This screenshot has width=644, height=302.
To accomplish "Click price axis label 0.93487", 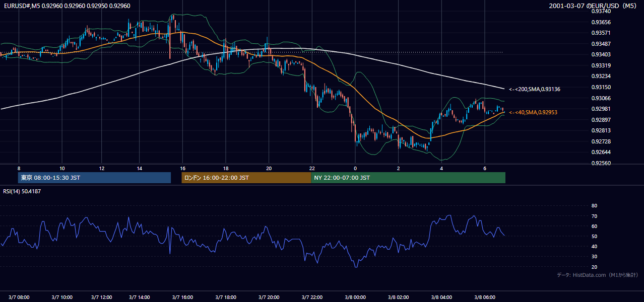I will pyautogui.click(x=602, y=44).
